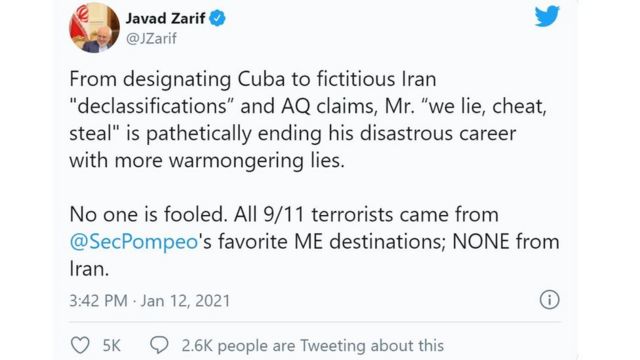Click the 'declassifications' quoted word

[x=152, y=106]
